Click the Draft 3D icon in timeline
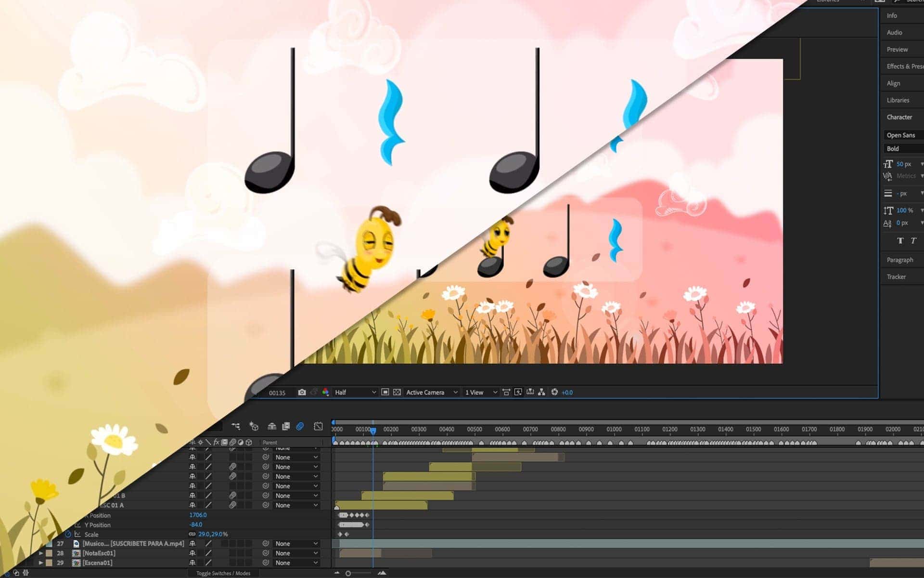Viewport: 924px width, 578px height. pos(254,426)
